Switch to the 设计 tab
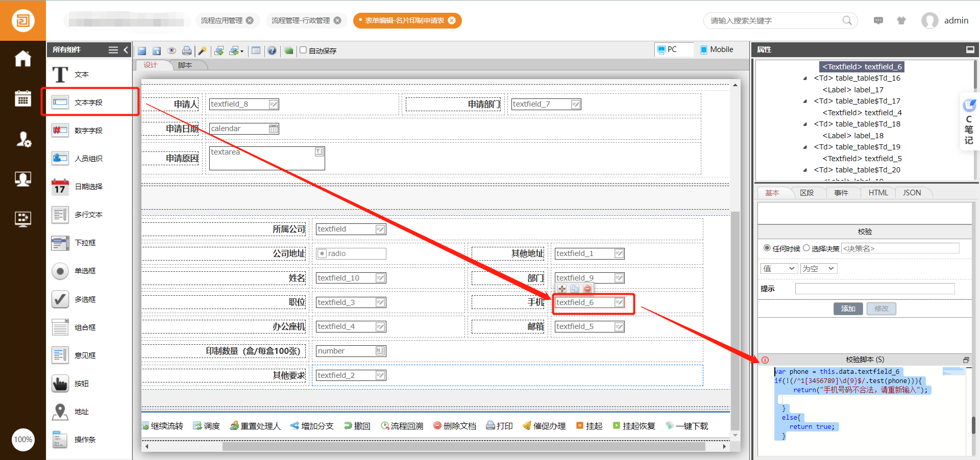The width and height of the screenshot is (980, 460). click(151, 65)
